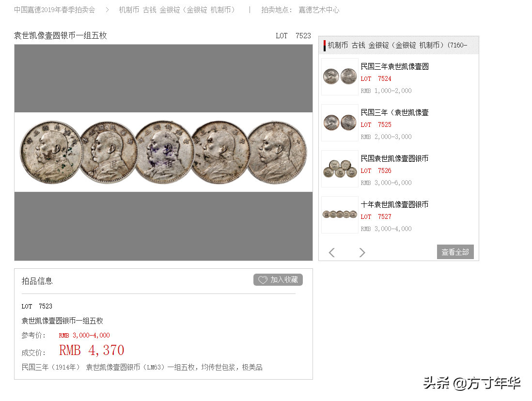Add lot to favorites via 加入收藏

278,280
